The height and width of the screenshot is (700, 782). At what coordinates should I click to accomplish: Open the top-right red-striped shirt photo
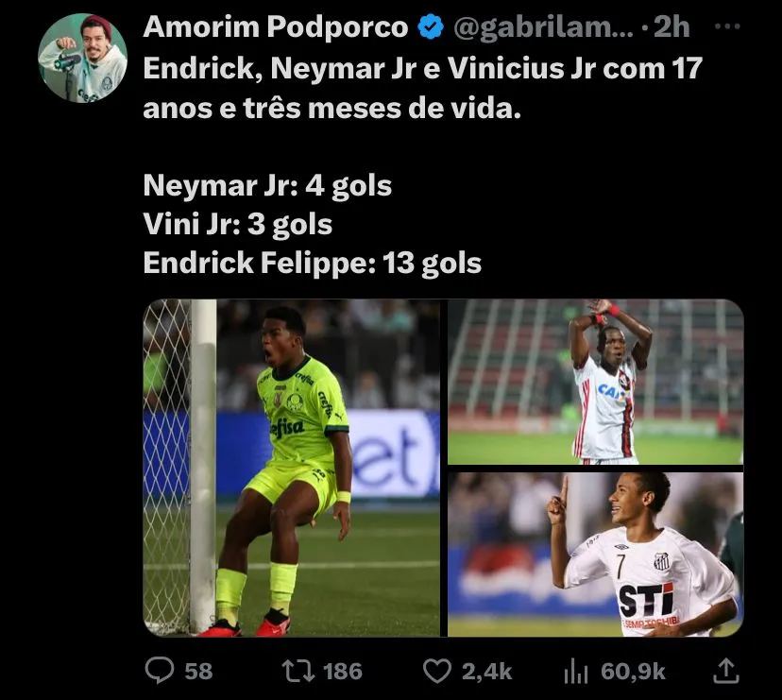point(596,382)
